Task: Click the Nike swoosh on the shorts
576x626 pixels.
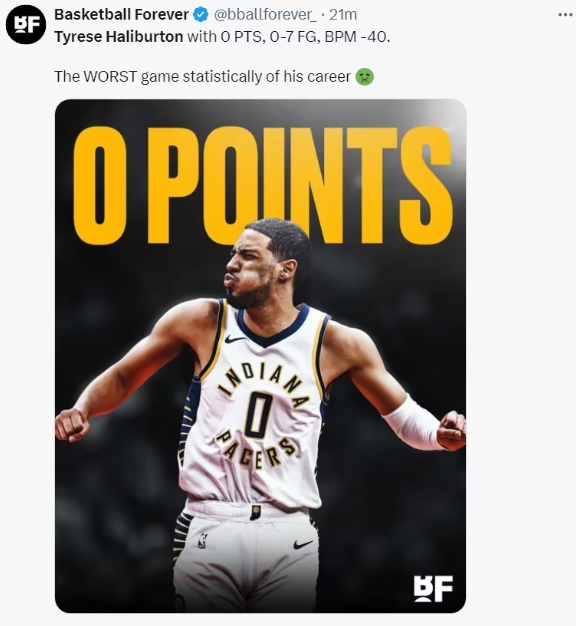Action: tap(303, 544)
